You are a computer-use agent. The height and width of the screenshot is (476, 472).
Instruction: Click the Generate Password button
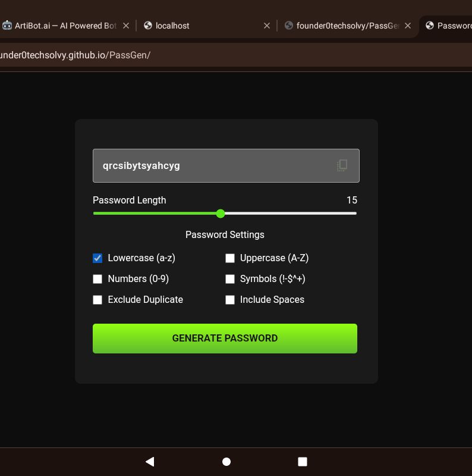225,339
